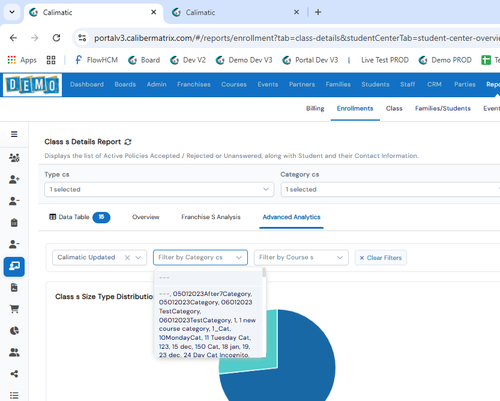Open the Type cs dropdown

(x=159, y=189)
